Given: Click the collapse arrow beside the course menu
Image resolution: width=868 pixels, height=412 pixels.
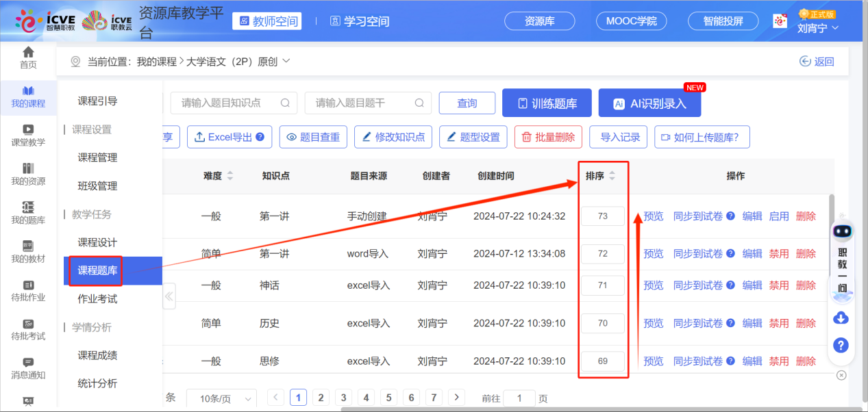Looking at the screenshot, I should pos(169,297).
